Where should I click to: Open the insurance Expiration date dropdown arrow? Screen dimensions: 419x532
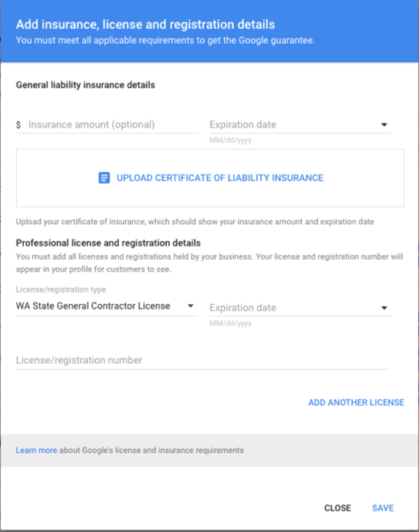pos(384,124)
